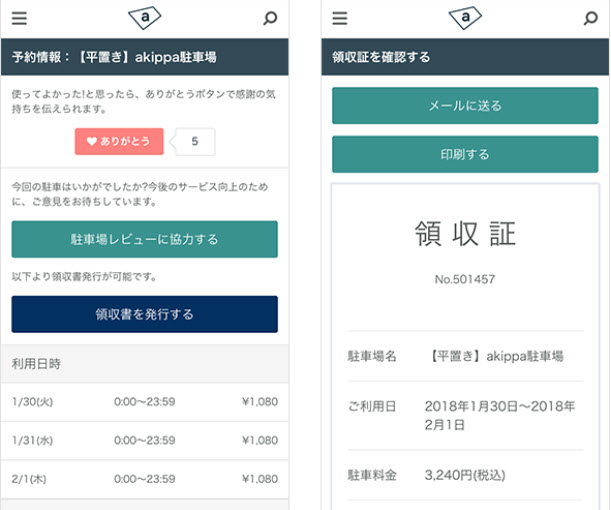
Task: Tap 領収書を発行する button
Action: point(145,314)
